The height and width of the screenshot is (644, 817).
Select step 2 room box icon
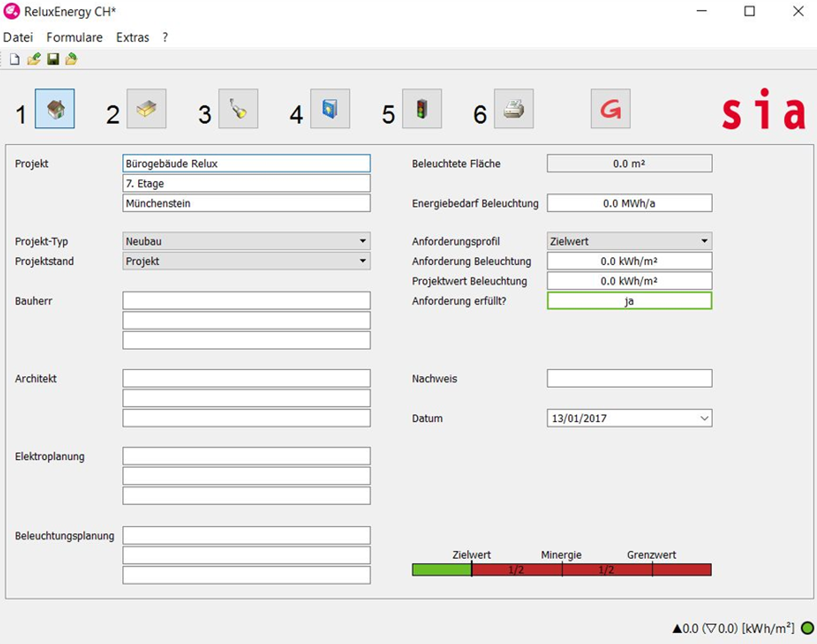(x=147, y=109)
